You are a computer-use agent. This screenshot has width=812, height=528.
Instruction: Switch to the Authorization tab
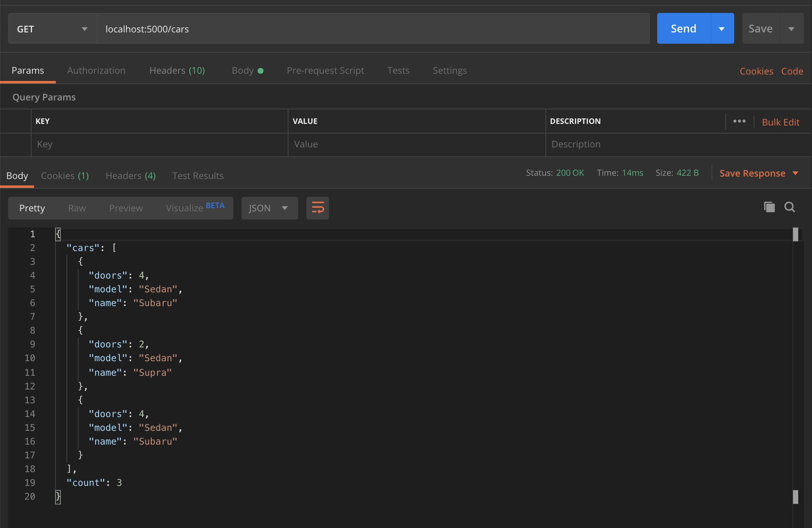[97, 70]
